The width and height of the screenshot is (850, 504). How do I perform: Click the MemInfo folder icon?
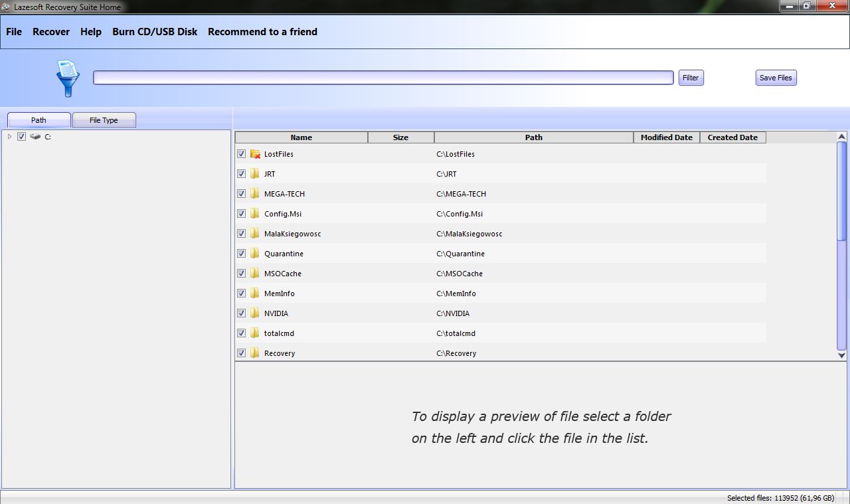(255, 294)
